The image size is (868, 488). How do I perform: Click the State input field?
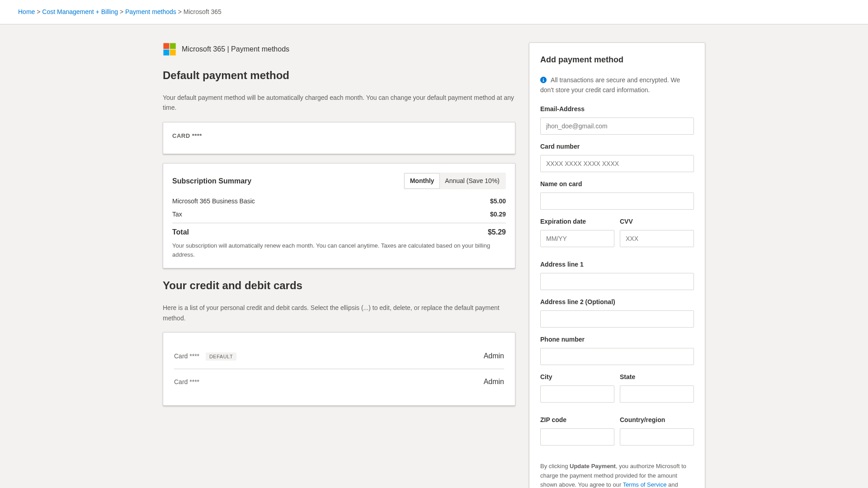pos(656,394)
